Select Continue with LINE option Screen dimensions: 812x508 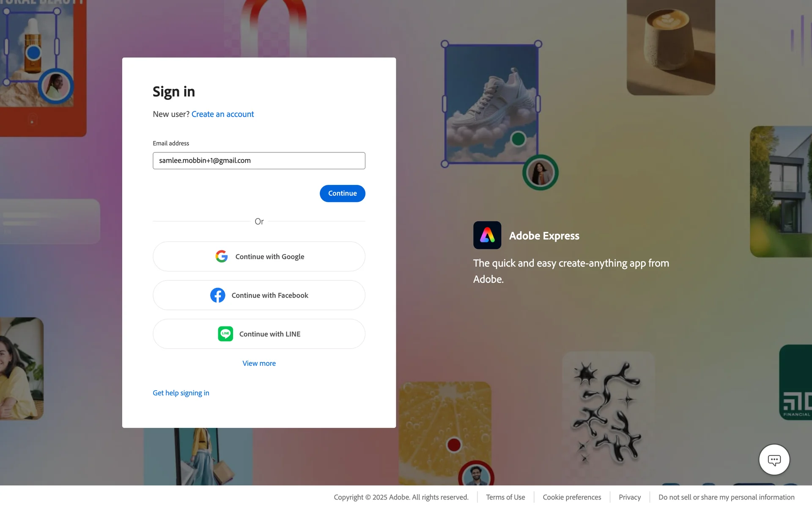tap(259, 334)
